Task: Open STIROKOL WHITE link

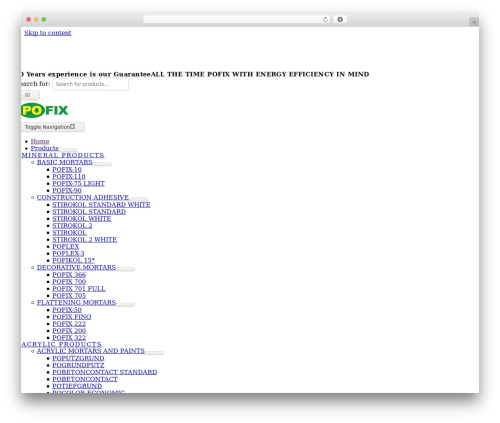Action: coord(82,219)
